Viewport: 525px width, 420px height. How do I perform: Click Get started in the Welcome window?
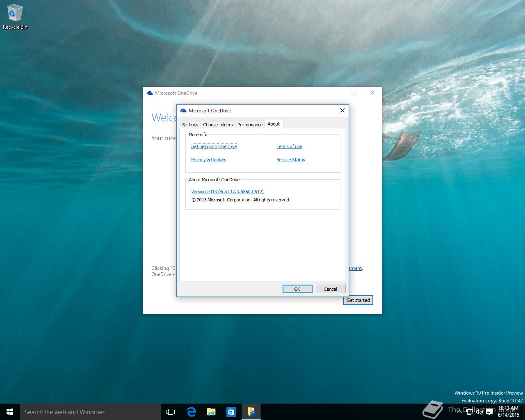pos(358,300)
